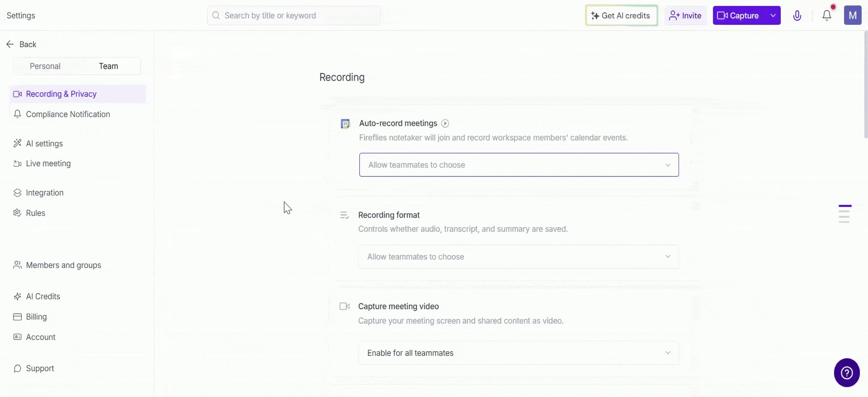The width and height of the screenshot is (868, 397).
Task: Click the search magnifier icon
Action: (x=216, y=15)
